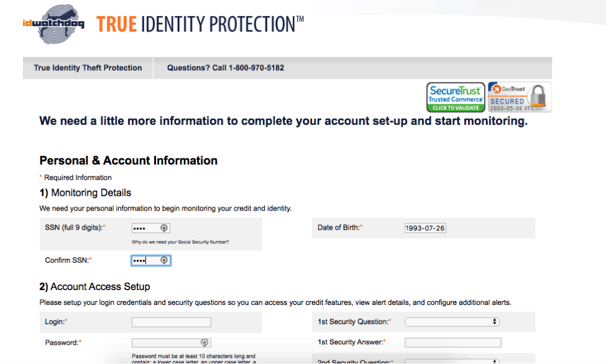Open the 1st Security Question dropdown
This screenshot has width=606, height=364.
tap(452, 322)
